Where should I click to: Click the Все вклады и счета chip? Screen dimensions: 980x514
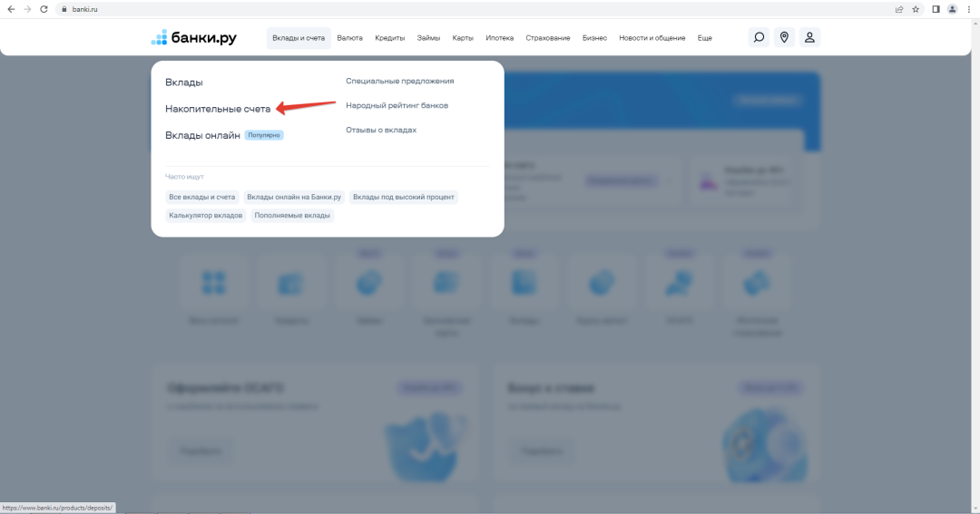tap(201, 197)
